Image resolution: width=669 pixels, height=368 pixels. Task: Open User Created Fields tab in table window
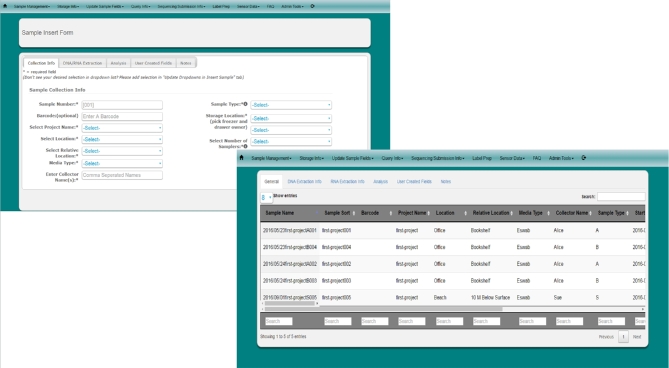(414, 182)
